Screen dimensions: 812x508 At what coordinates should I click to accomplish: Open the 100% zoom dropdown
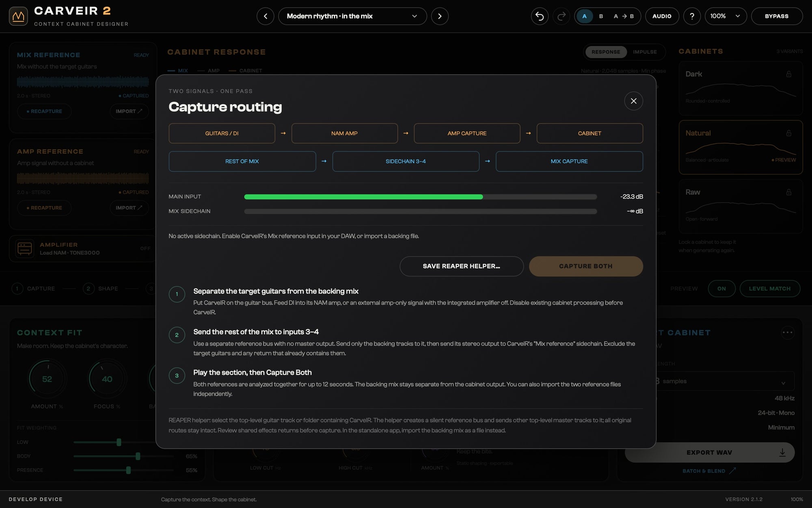click(726, 16)
